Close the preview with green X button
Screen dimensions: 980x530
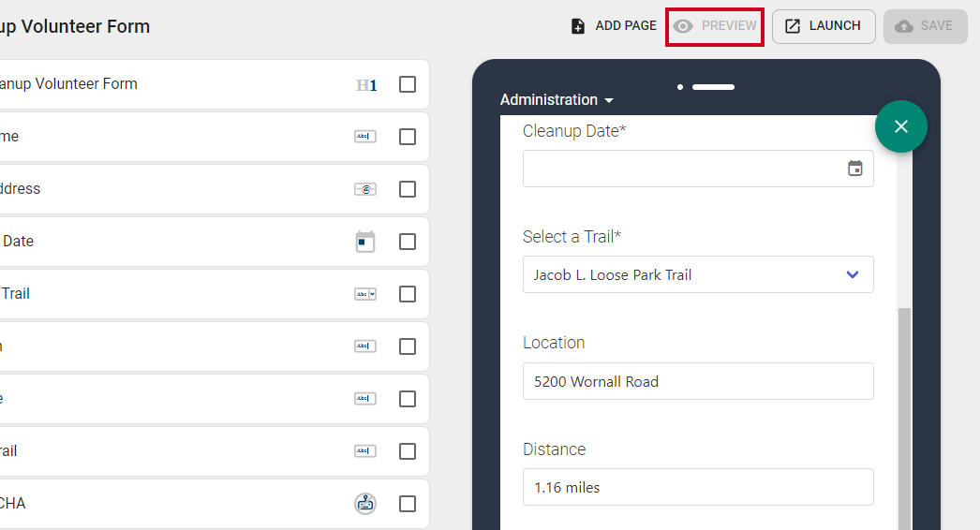click(x=900, y=126)
